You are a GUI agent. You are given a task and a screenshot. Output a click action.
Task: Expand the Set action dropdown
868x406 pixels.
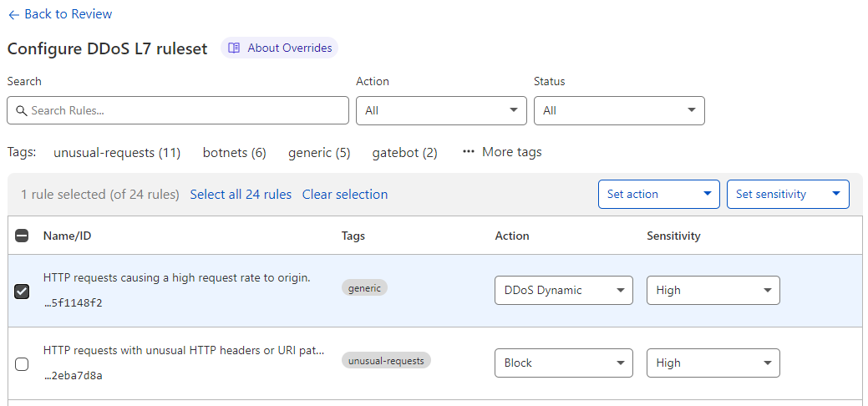658,195
